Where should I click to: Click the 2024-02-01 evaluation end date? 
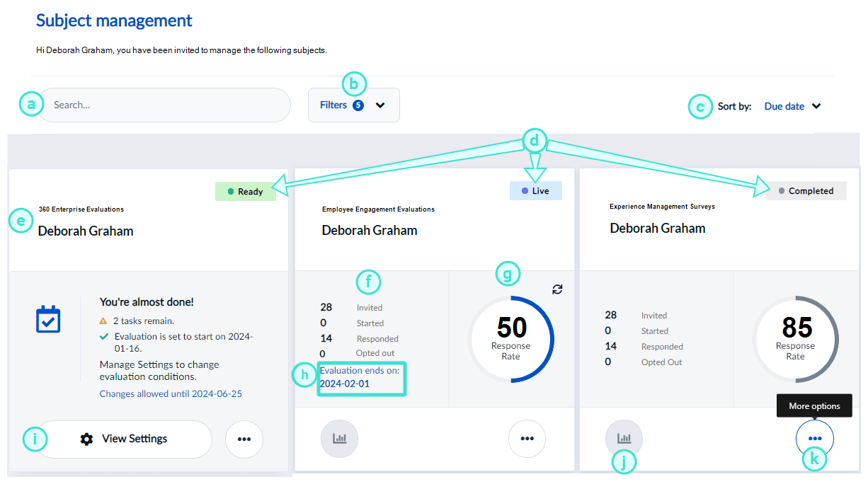pyautogui.click(x=344, y=384)
